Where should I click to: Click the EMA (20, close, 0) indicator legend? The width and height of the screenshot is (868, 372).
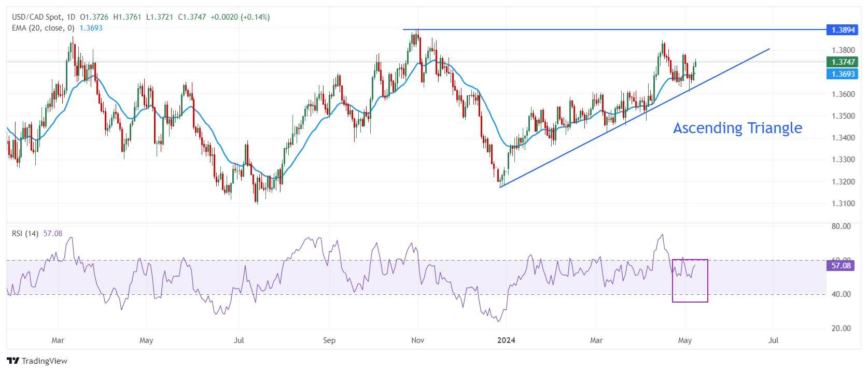click(x=43, y=28)
